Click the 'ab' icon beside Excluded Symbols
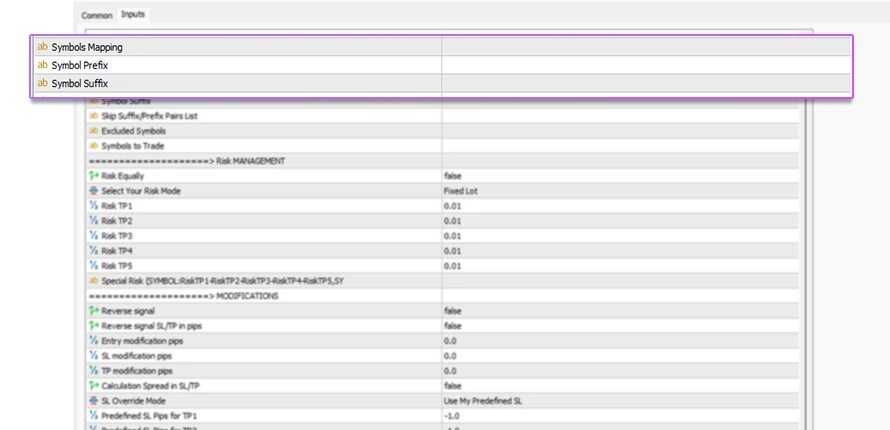The image size is (890, 430). coord(94,131)
